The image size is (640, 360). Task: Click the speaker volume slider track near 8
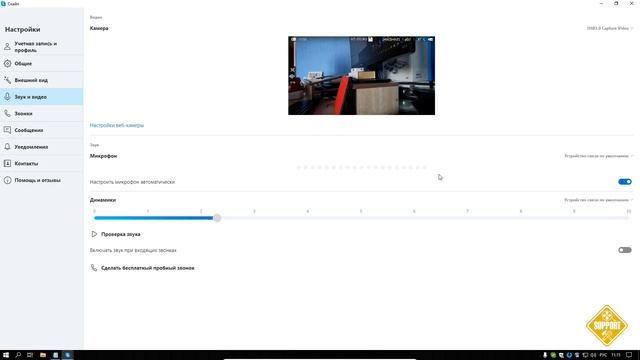[521, 218]
